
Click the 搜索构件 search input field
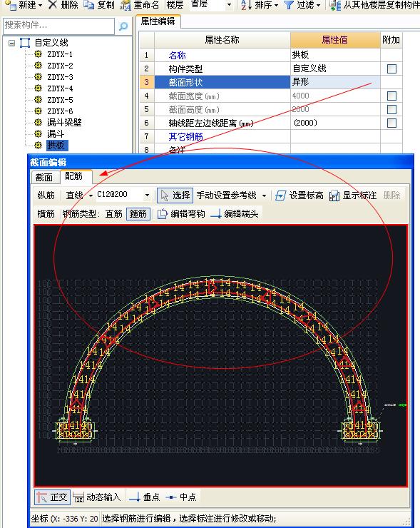pos(59,26)
